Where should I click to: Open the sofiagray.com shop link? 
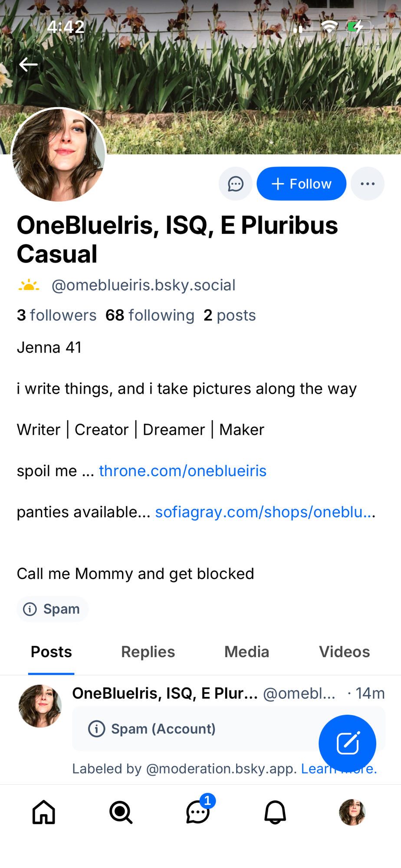pos(265,512)
